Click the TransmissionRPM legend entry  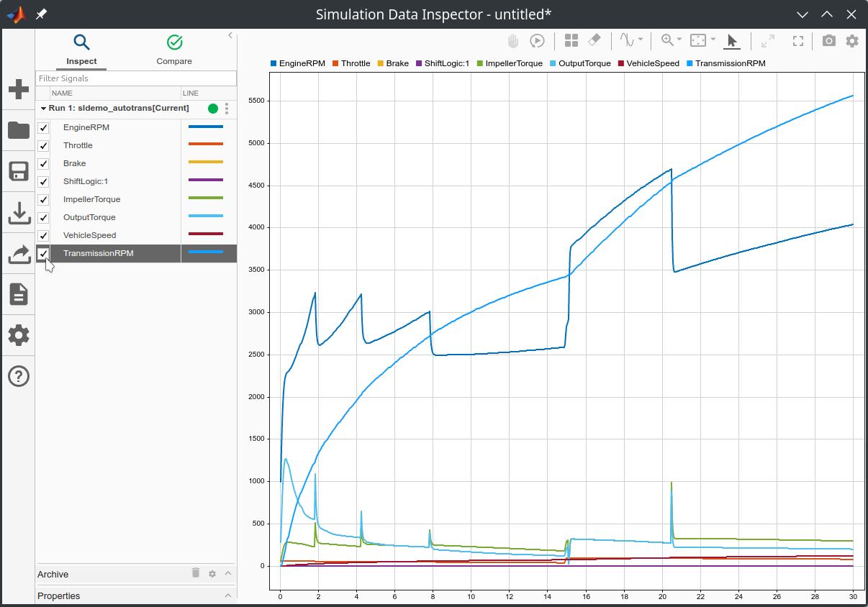[x=727, y=63]
